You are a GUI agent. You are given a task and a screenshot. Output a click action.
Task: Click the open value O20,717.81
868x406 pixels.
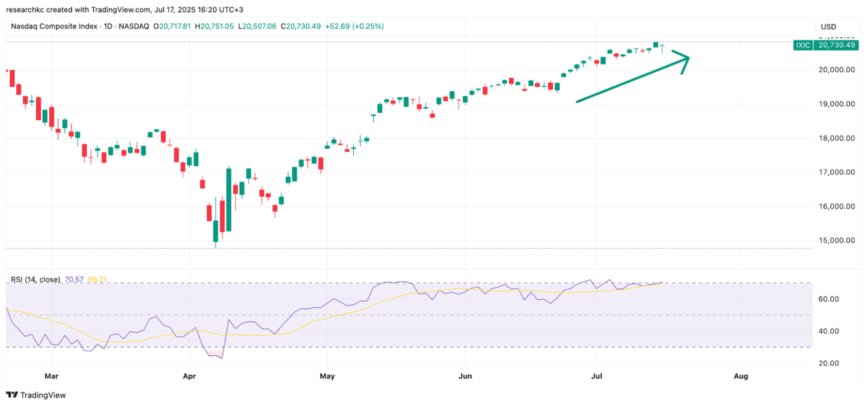click(x=173, y=27)
